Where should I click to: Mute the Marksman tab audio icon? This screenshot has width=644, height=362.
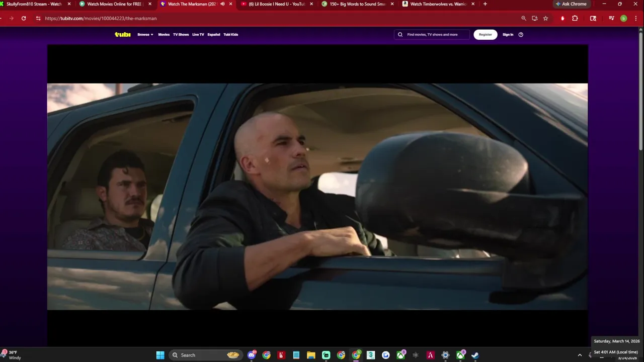222,4
